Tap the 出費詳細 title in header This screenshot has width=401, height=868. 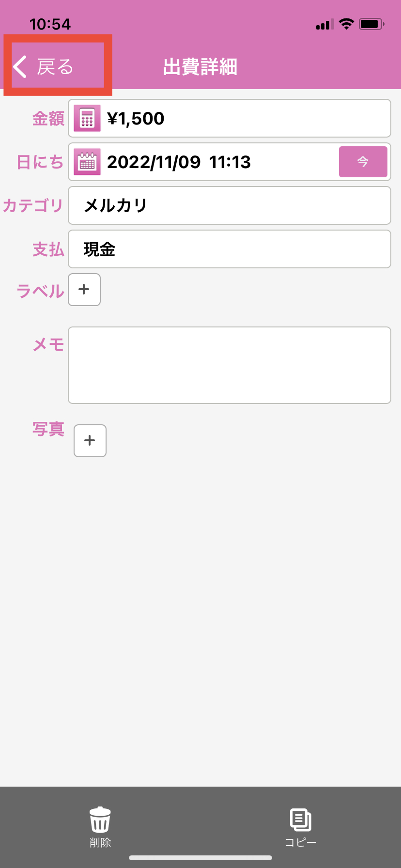[200, 67]
